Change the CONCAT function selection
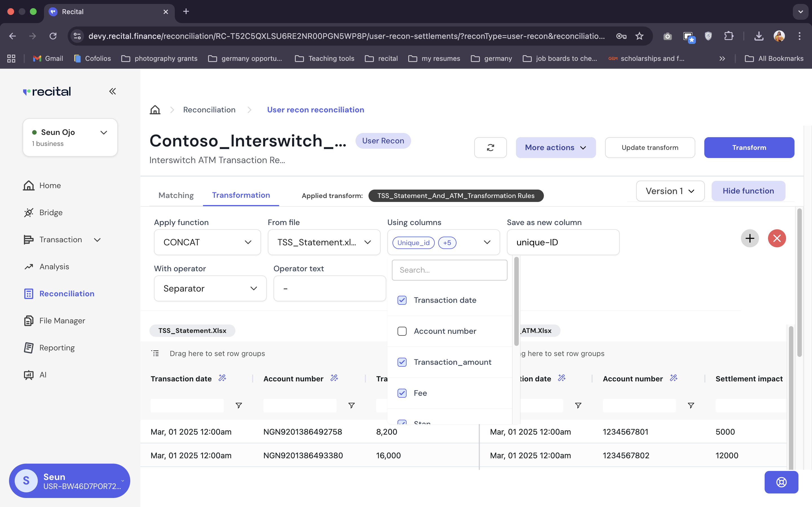812x507 pixels. coord(207,242)
